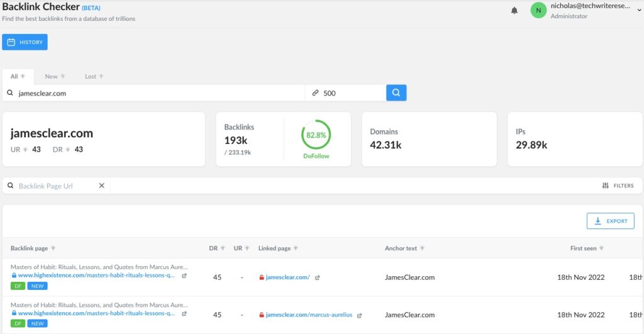Viewport: 644px width, 334px height.
Task: Click the info icon beside the New tab
Action: coord(63,76)
